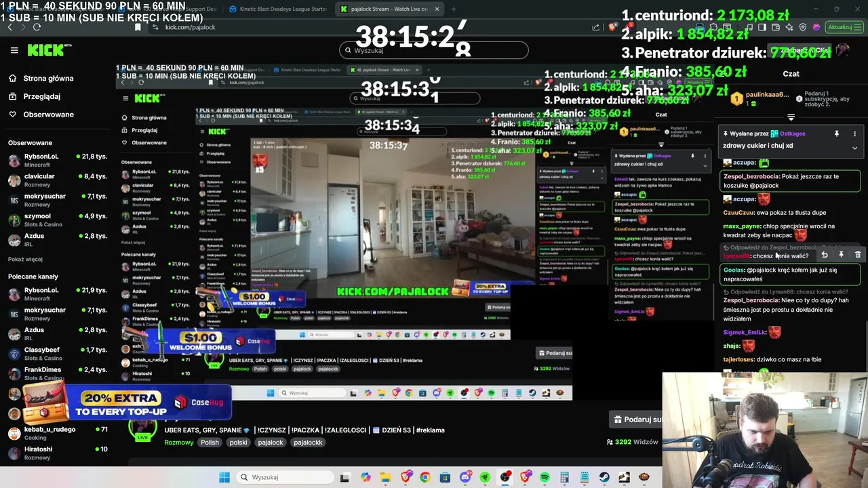Open szymool channel in followed list
Image resolution: width=868 pixels, height=488 pixels.
coord(57,220)
